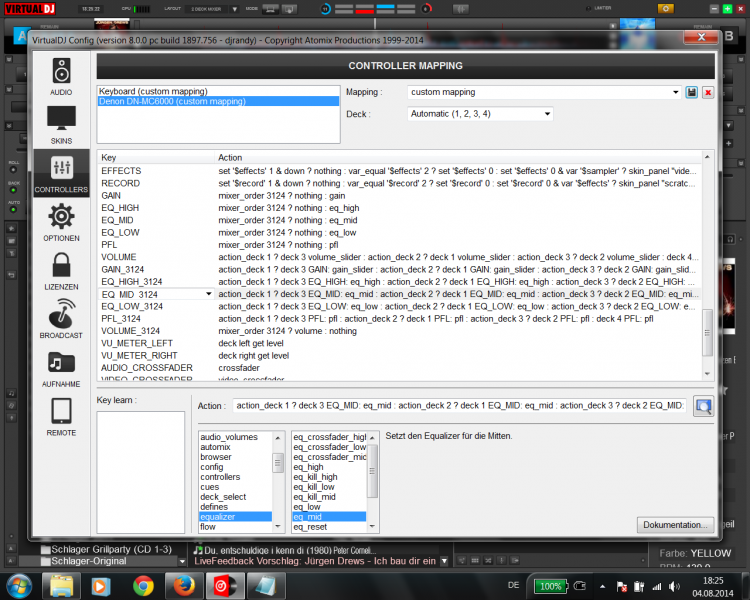Save the custom mapping with disk icon
This screenshot has height=600, width=750.
point(692,92)
